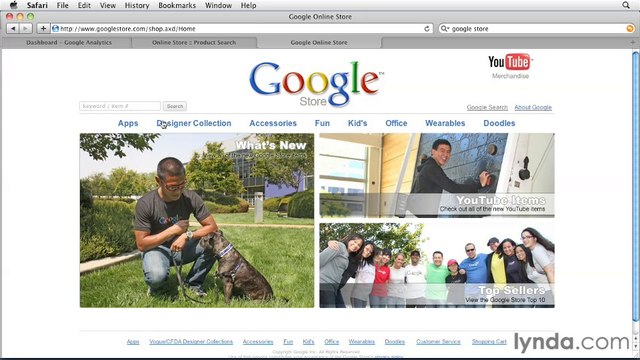Open the Fun category

coord(322,123)
